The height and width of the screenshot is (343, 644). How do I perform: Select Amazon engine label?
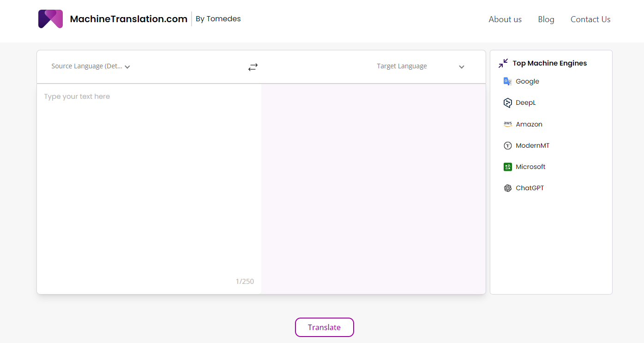click(x=529, y=124)
